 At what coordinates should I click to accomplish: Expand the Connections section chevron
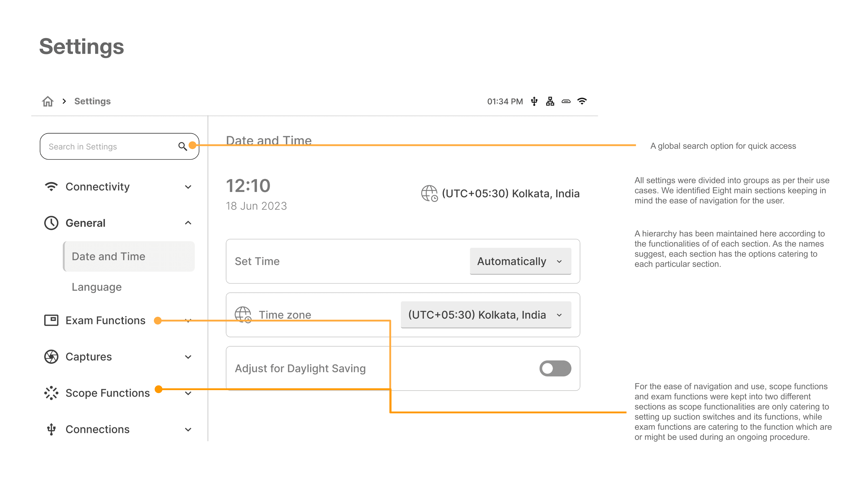click(x=188, y=429)
